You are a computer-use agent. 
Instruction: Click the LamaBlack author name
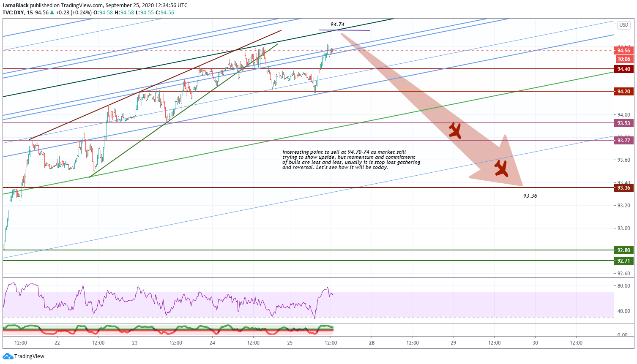[x=16, y=5]
